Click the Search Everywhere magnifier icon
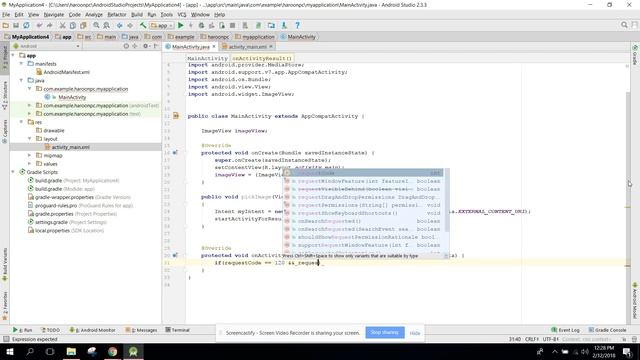The width and height of the screenshot is (640, 360). click(624, 25)
